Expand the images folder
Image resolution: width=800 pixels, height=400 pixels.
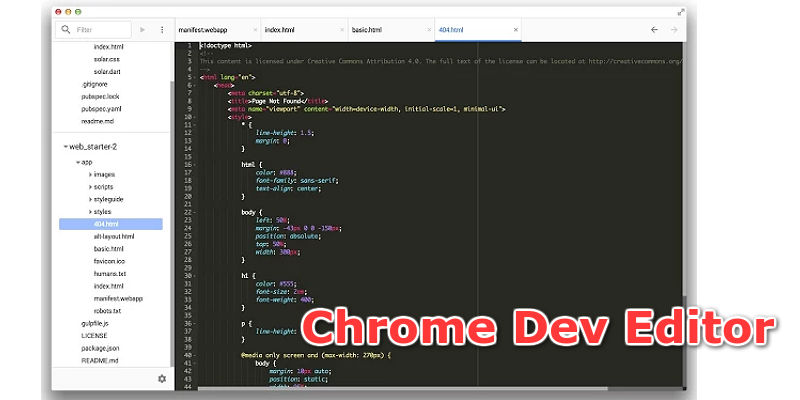point(90,174)
